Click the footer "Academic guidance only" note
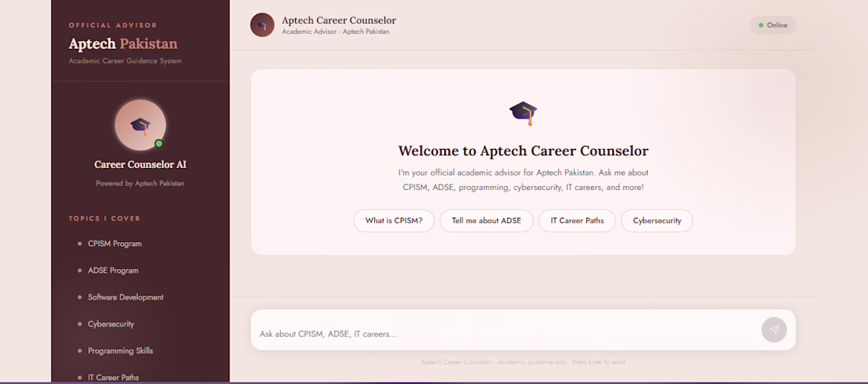The height and width of the screenshot is (384, 868). coord(532,362)
